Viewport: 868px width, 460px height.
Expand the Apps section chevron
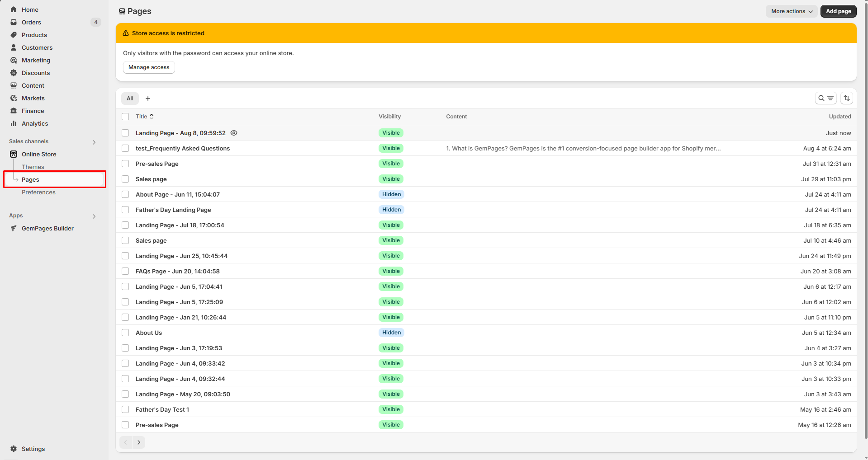(94, 216)
